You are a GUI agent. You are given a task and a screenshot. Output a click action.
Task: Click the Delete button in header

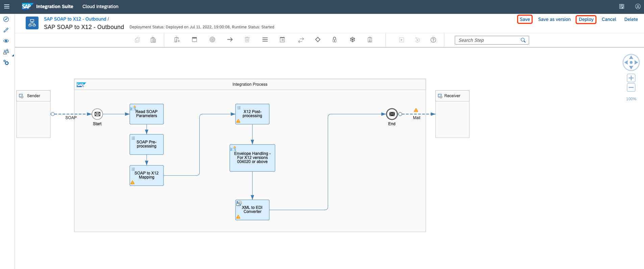pyautogui.click(x=631, y=19)
